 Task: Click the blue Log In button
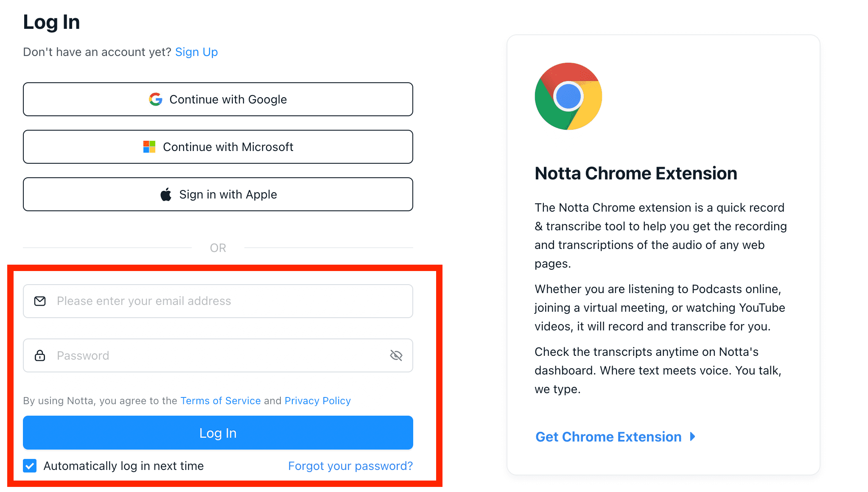(x=218, y=433)
